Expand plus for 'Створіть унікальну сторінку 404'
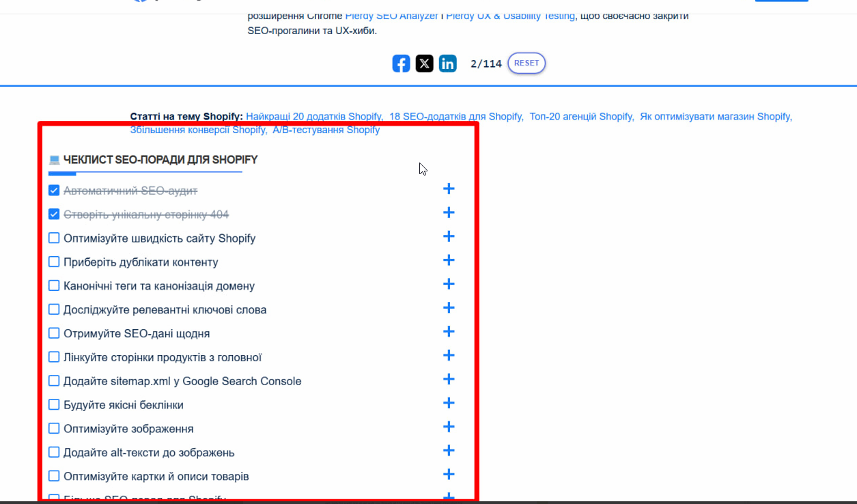Screen dimensions: 857x504 click(x=449, y=213)
